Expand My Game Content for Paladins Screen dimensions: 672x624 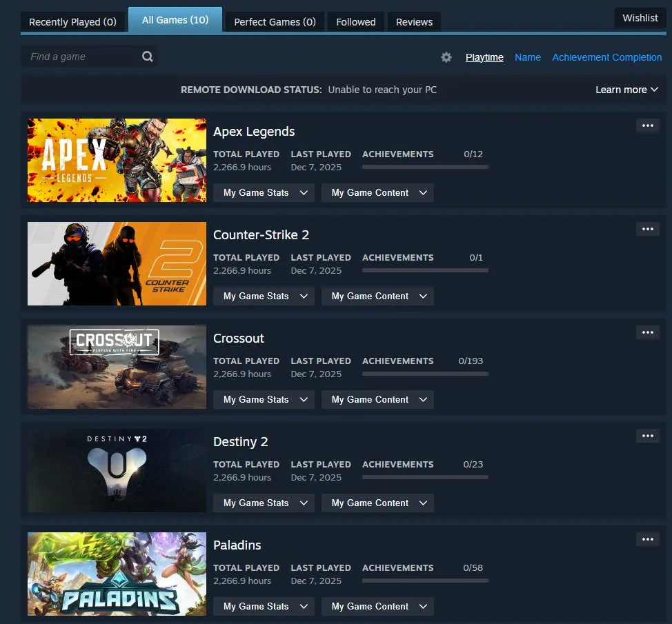click(377, 607)
